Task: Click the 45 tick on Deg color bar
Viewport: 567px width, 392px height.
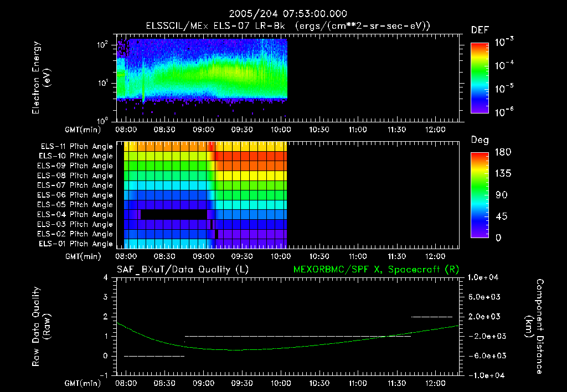Action: tap(502, 216)
